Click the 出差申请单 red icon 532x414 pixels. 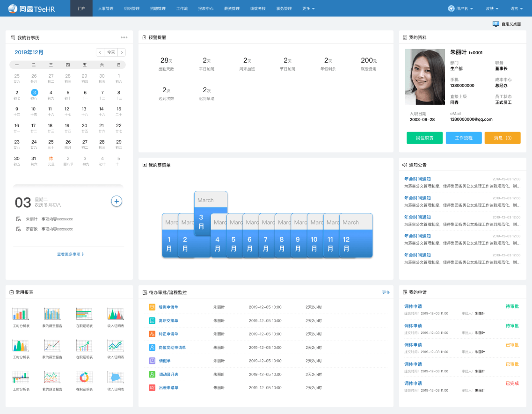point(152,388)
